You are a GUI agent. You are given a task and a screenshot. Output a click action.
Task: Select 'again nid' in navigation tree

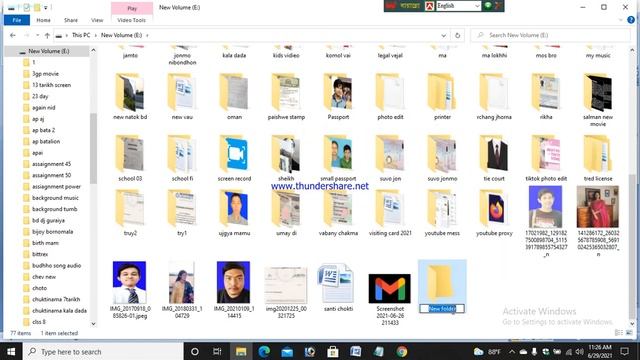(x=43, y=108)
